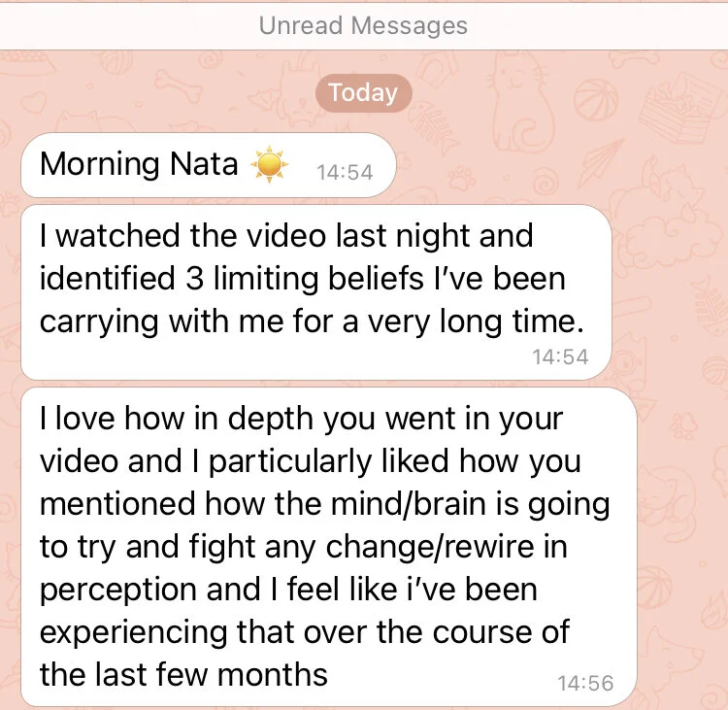The image size is (728, 710).
Task: Tap the Unread Messages divider bar
Action: pyautogui.click(x=364, y=25)
